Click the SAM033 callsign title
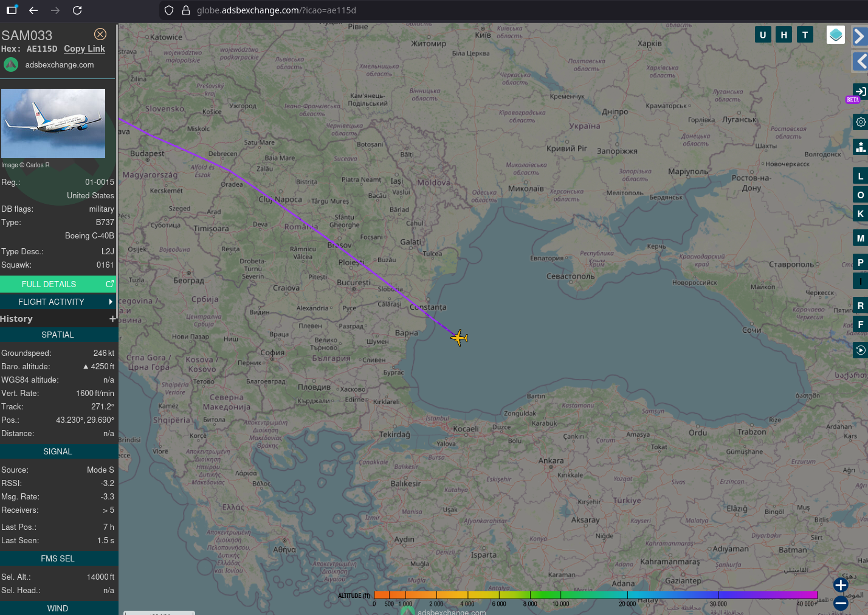Viewport: 868px width, 615px height. [x=27, y=35]
